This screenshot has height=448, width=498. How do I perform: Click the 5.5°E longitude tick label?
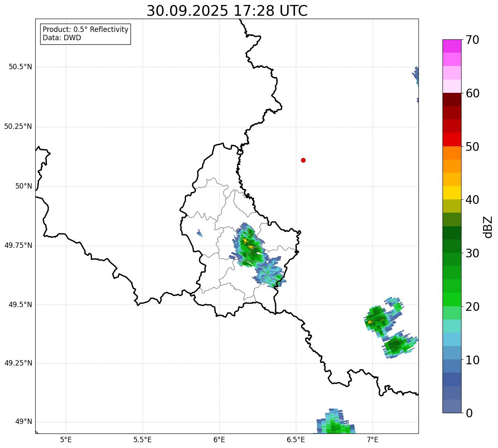[x=143, y=439]
